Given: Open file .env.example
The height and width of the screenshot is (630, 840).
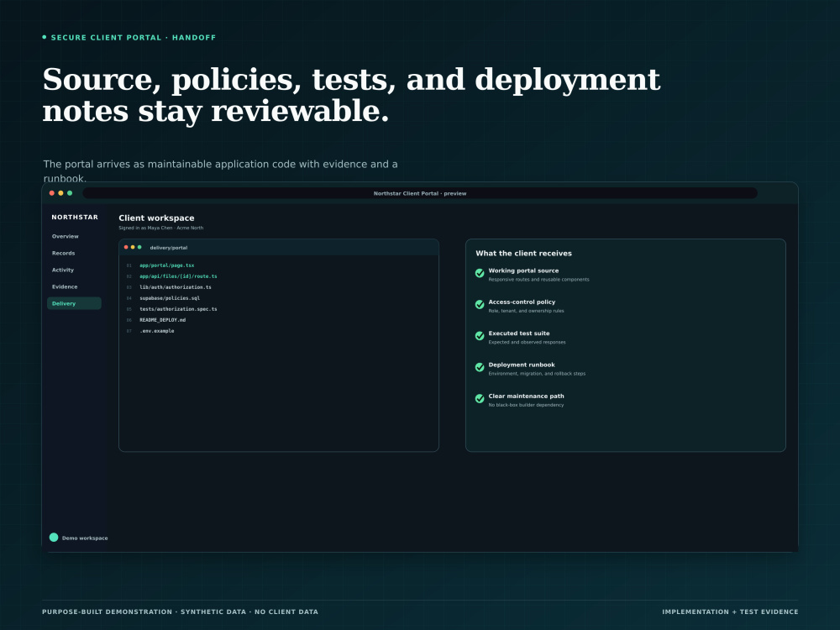Looking at the screenshot, I should (156, 331).
